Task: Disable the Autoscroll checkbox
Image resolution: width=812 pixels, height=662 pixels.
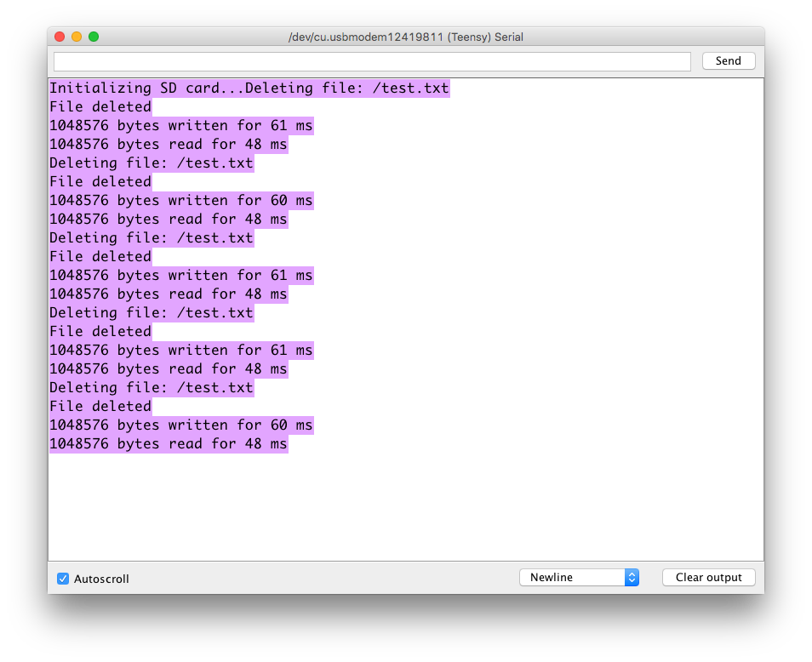Action: click(x=63, y=579)
